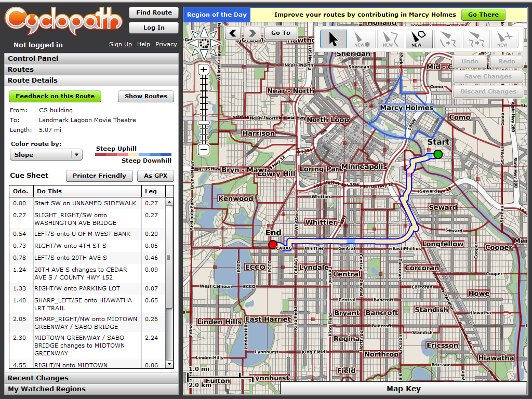Expand the My Watched Regions section
This screenshot has height=399, width=532.
[91, 389]
